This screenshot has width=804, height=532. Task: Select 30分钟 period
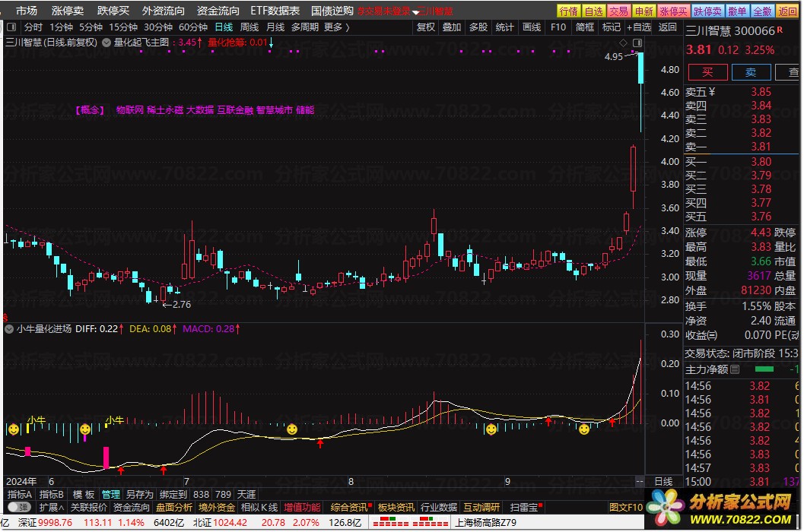[158, 27]
